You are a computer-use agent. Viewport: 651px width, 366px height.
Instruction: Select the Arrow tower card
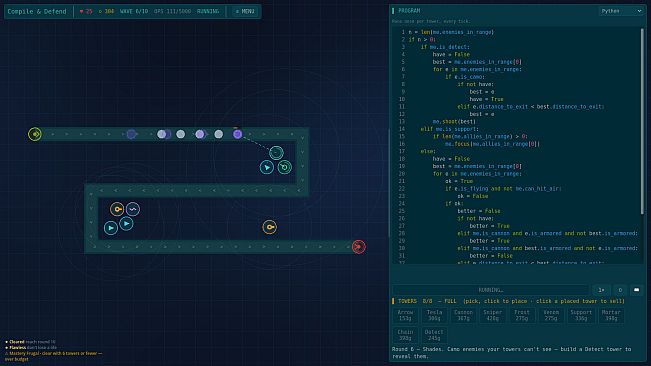tap(405, 315)
